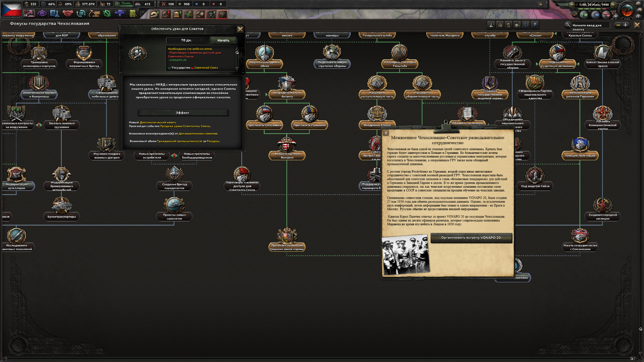644x362 pixels.
Task: Toggle the research flask focus filter
Action: (x=491, y=25)
